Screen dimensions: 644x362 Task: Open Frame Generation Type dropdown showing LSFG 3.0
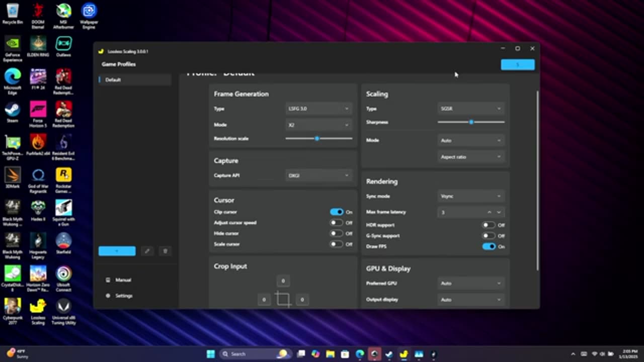click(318, 109)
